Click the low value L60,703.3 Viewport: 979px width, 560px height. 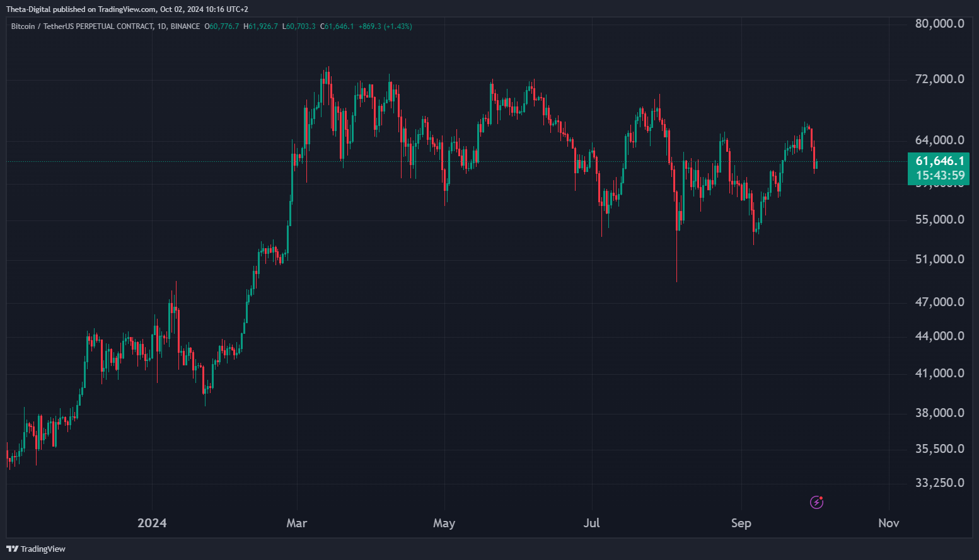click(x=299, y=26)
